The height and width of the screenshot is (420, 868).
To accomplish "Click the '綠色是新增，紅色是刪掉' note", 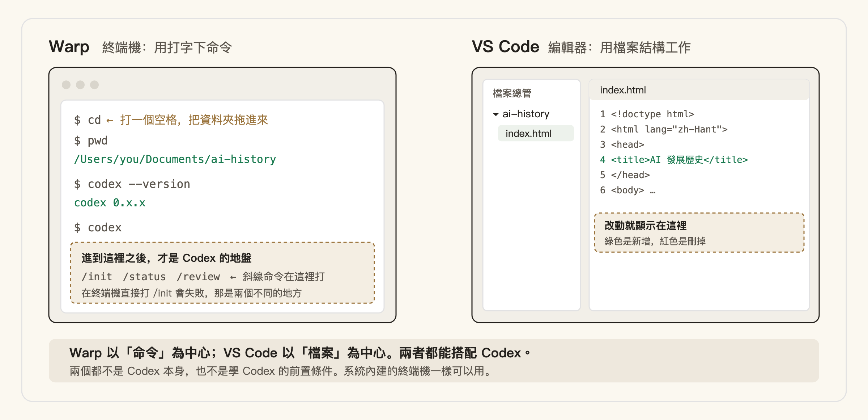I will [655, 241].
